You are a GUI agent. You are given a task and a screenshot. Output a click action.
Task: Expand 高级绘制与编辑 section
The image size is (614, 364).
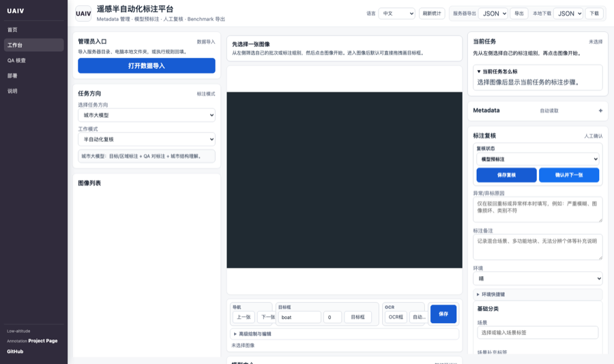pyautogui.click(x=345, y=334)
